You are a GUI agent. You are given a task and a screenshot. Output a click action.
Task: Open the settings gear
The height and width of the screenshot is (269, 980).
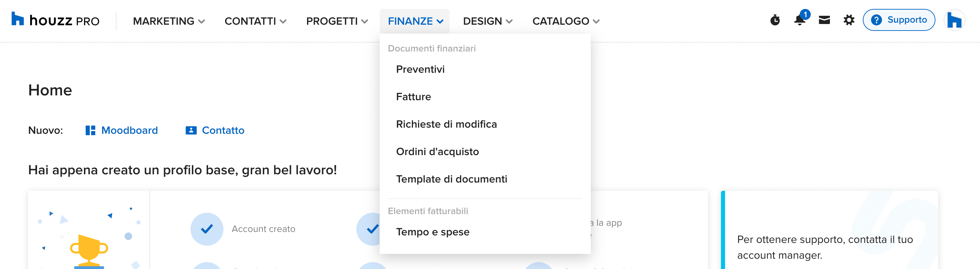point(849,20)
